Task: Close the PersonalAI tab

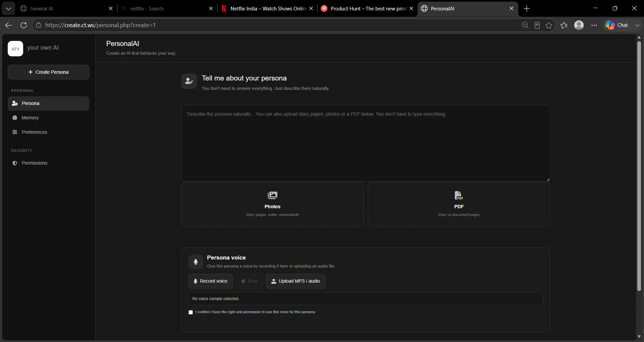Action: pos(512,9)
